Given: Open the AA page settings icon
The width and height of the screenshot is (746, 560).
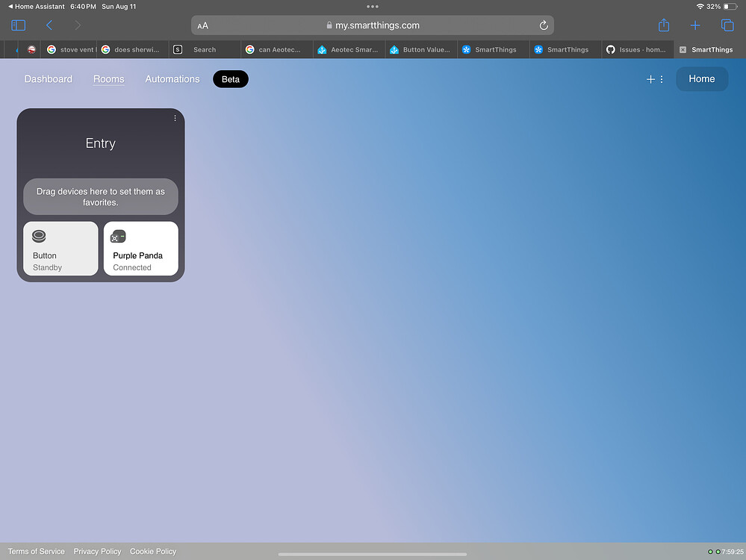Looking at the screenshot, I should coord(202,25).
